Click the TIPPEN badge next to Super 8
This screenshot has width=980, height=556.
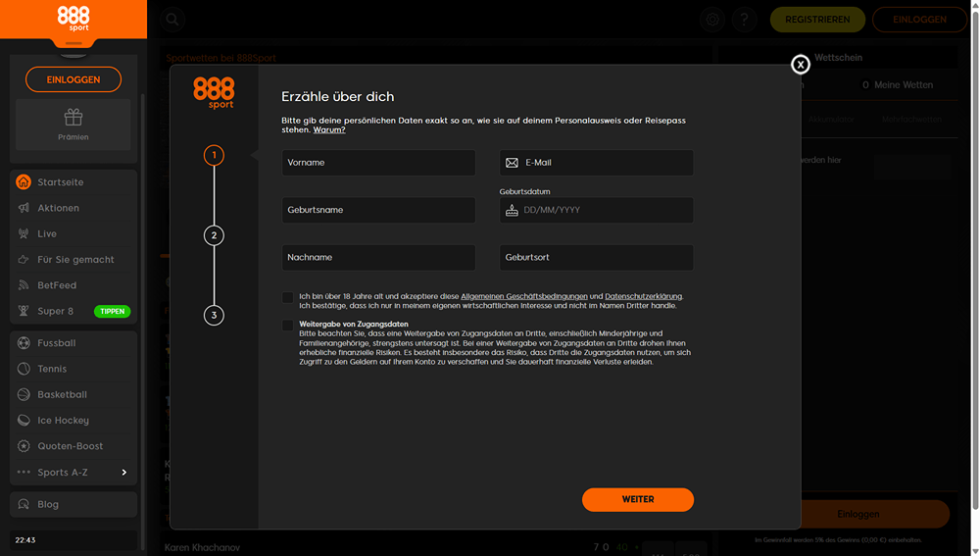(x=112, y=312)
